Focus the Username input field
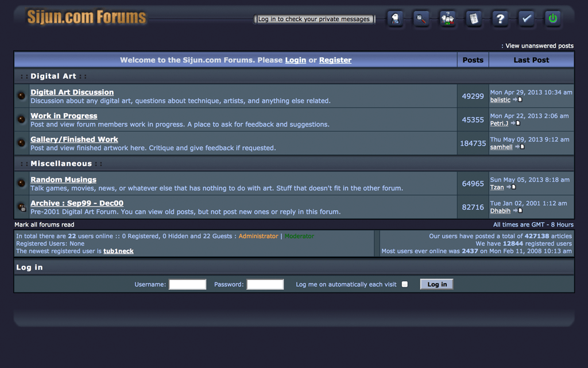This screenshot has height=368, width=588. (187, 285)
